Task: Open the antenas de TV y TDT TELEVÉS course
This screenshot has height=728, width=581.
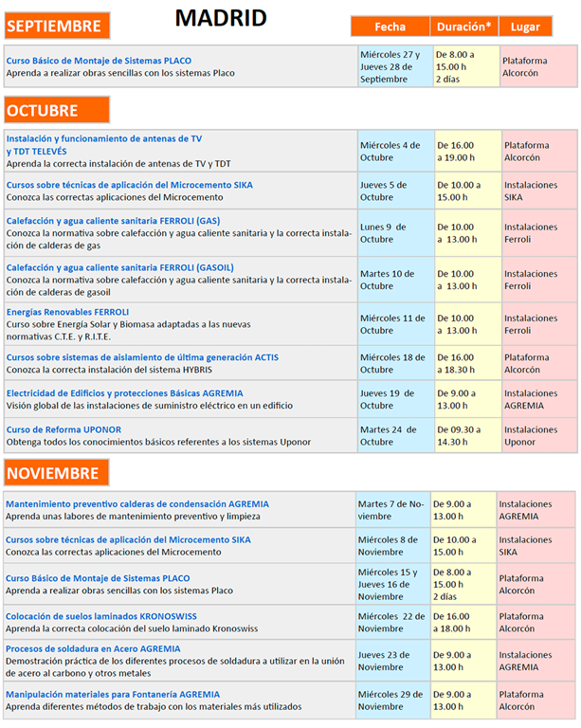Action: pyautogui.click(x=104, y=144)
